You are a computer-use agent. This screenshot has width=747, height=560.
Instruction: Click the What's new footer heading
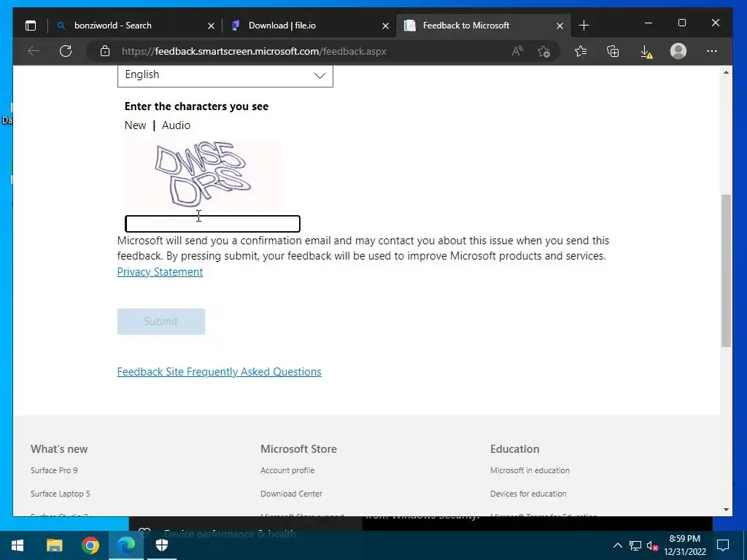59,449
